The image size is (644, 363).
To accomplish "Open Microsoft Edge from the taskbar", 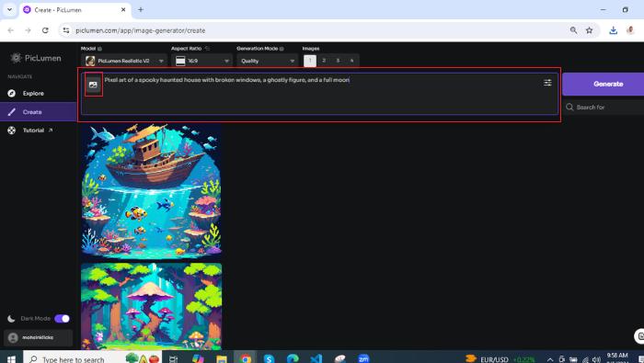I will click(x=293, y=359).
